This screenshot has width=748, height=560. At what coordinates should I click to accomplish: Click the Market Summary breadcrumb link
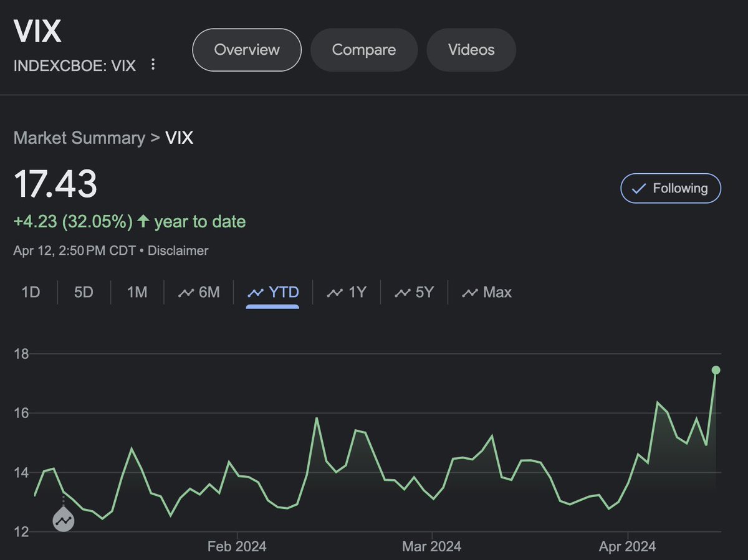pyautogui.click(x=79, y=138)
